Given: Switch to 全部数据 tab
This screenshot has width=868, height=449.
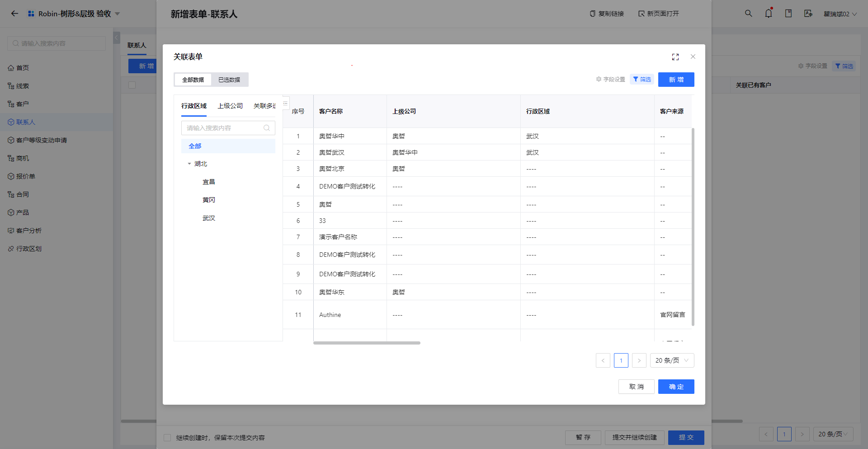Looking at the screenshot, I should pos(193,80).
